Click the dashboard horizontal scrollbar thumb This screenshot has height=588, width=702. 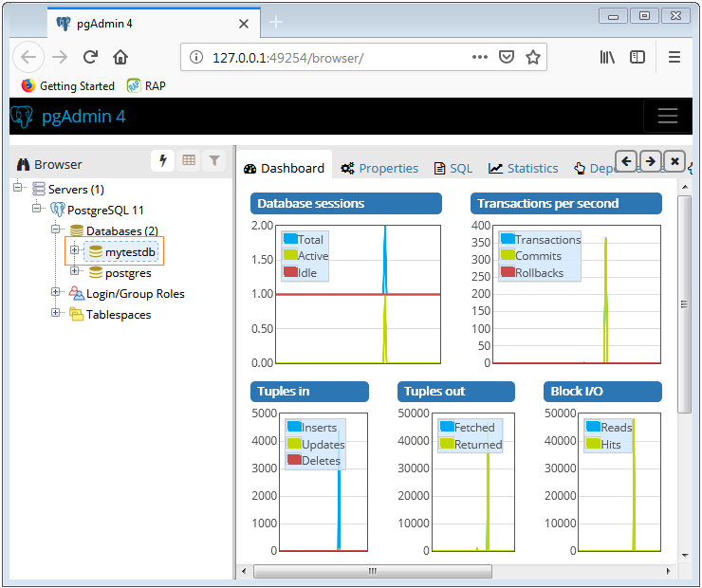tap(373, 572)
